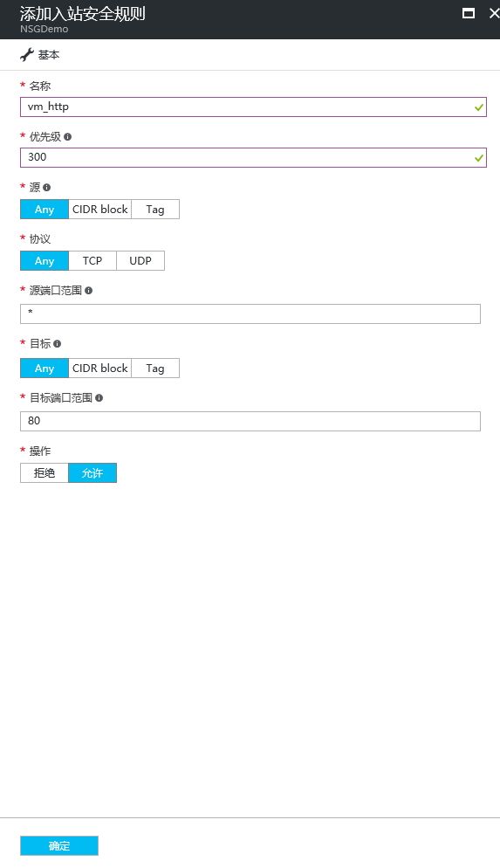The width and height of the screenshot is (500, 868).
Task: Close the 添加入站安全规则 blade
Action: 495,13
